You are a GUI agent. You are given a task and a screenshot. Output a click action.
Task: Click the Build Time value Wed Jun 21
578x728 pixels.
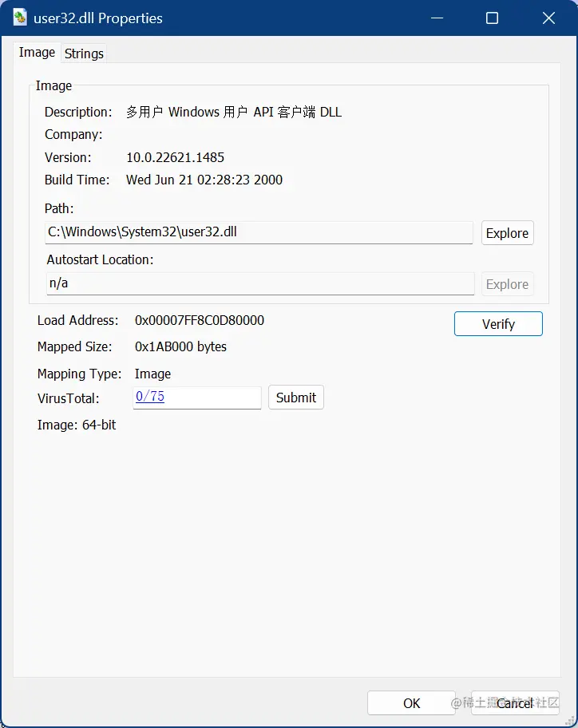click(x=204, y=180)
